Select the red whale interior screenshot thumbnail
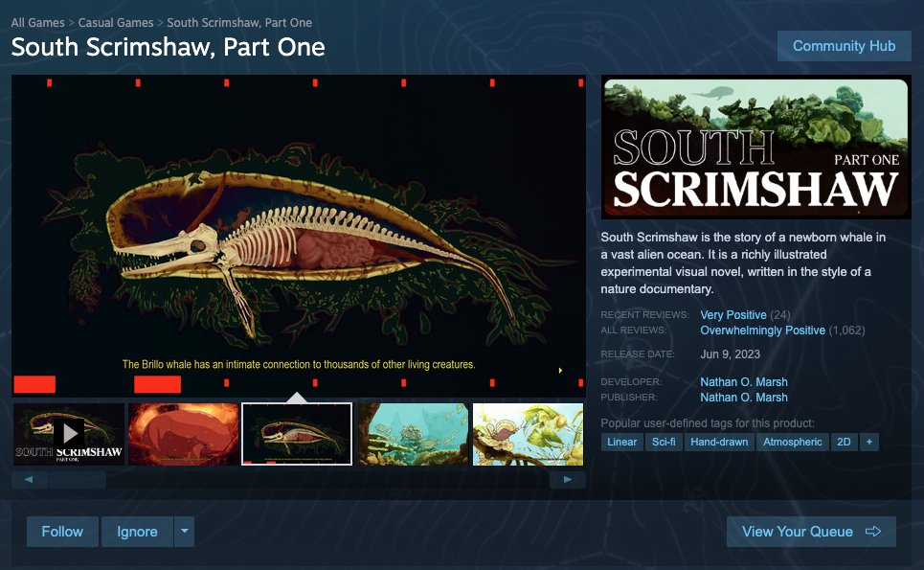924x570 pixels. click(183, 434)
